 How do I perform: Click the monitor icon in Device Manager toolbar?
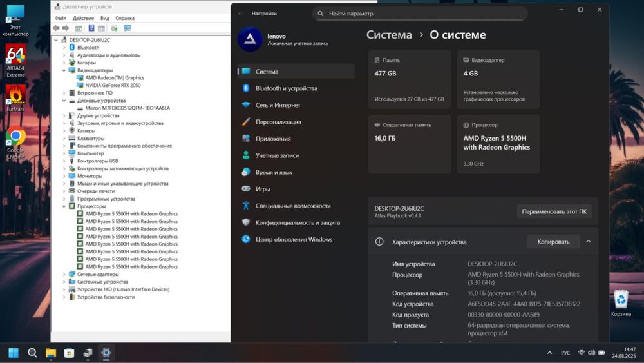coord(128,28)
